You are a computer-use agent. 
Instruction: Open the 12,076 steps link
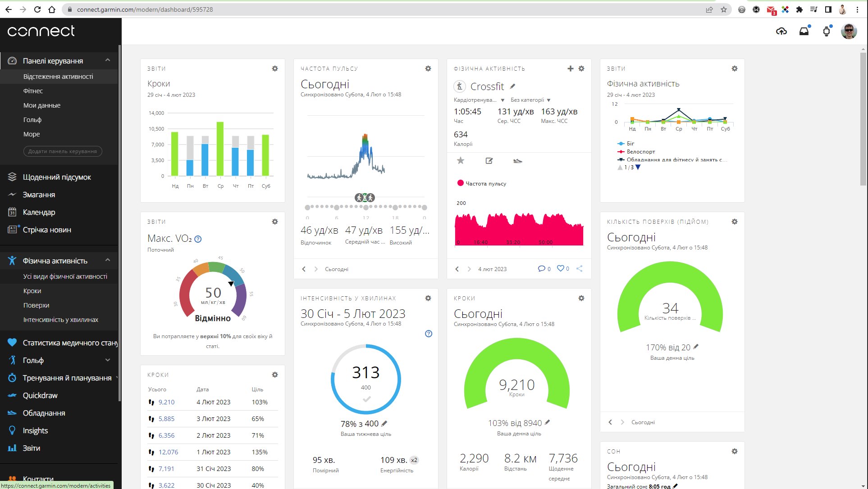click(168, 452)
